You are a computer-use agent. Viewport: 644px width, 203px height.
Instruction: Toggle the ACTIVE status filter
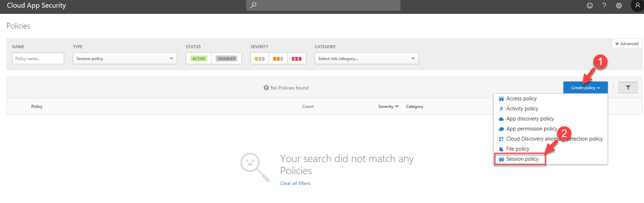[x=199, y=58]
